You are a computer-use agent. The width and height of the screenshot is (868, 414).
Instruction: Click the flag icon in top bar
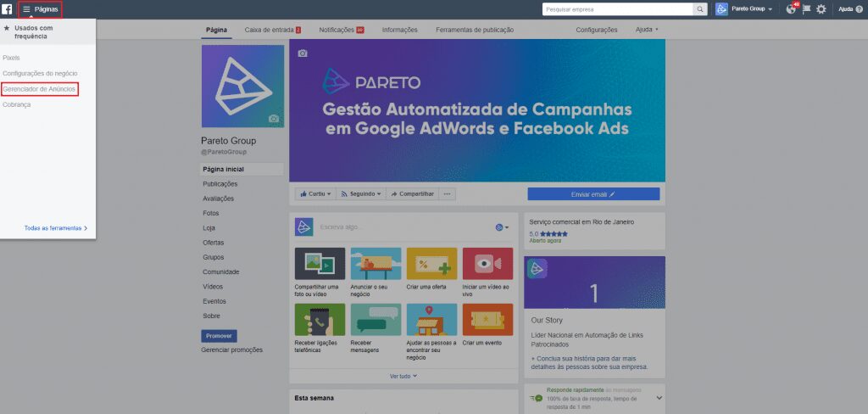click(x=806, y=9)
